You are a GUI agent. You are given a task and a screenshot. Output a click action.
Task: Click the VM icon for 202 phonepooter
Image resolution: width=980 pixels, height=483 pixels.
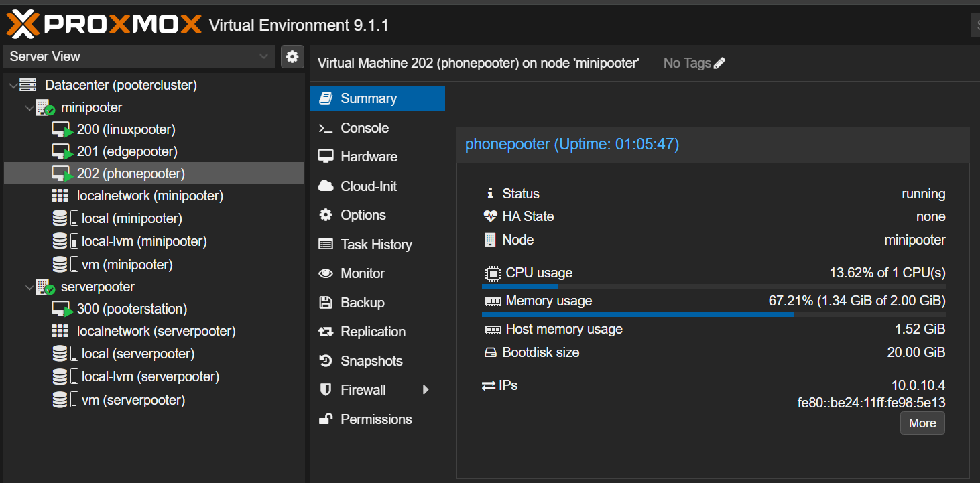point(62,174)
